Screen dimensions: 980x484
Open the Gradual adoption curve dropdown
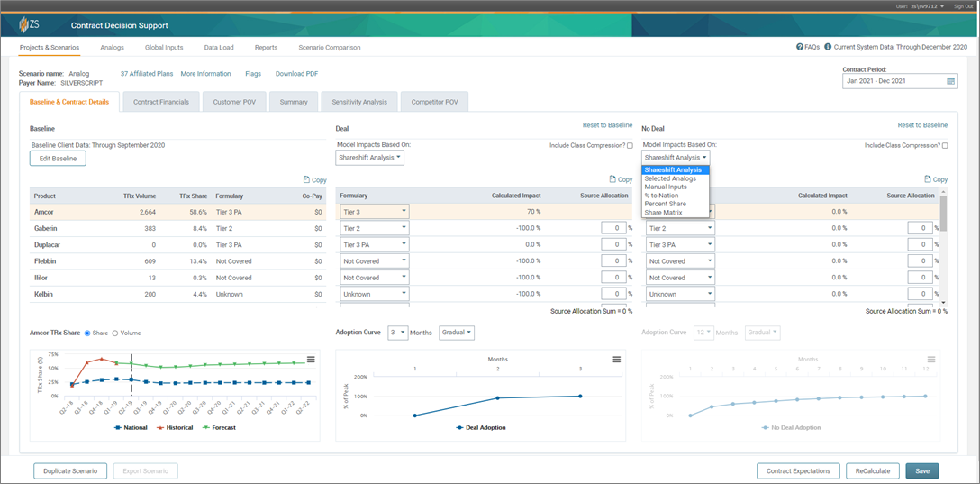[x=457, y=333]
